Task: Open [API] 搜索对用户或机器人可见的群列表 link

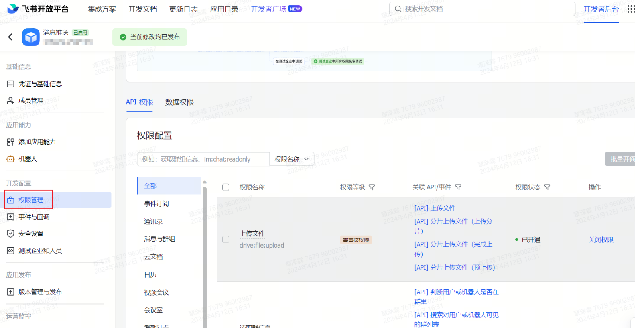Action: pos(457,320)
